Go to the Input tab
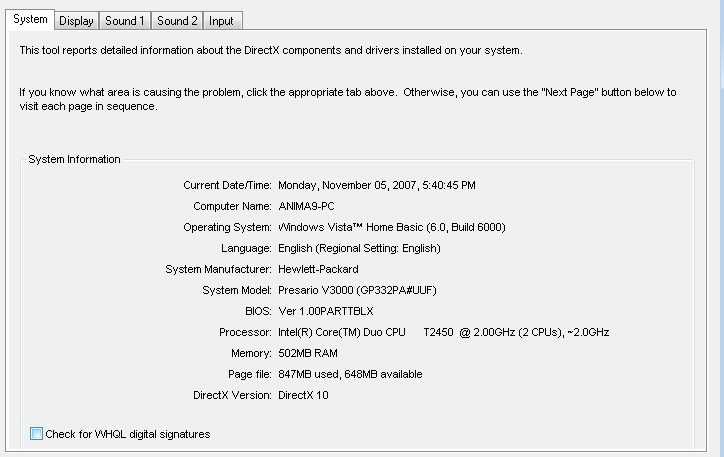724x457 pixels. (x=221, y=21)
